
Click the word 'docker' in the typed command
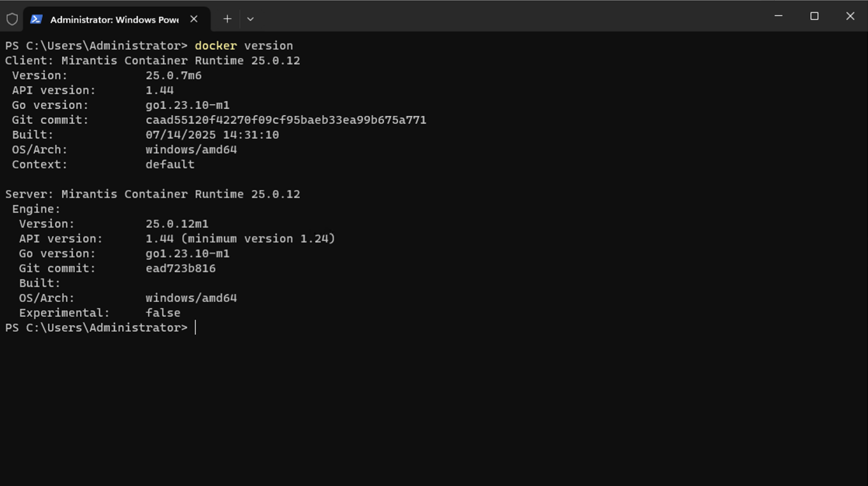(216, 46)
